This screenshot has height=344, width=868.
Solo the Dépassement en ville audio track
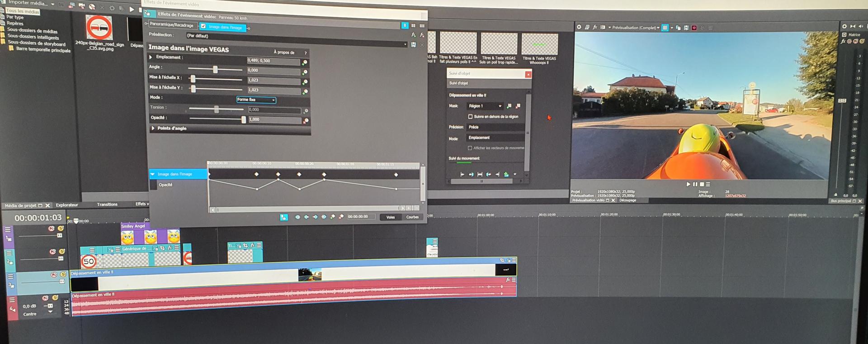point(55,298)
